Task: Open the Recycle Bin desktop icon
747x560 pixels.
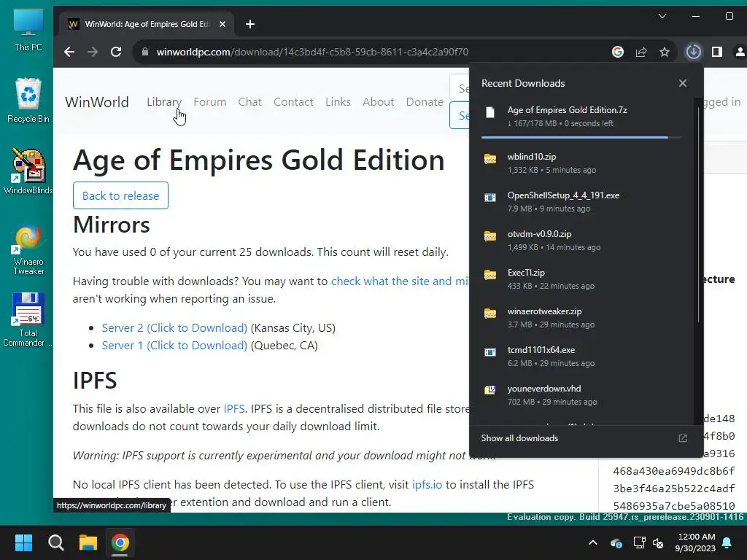Action: click(x=28, y=101)
